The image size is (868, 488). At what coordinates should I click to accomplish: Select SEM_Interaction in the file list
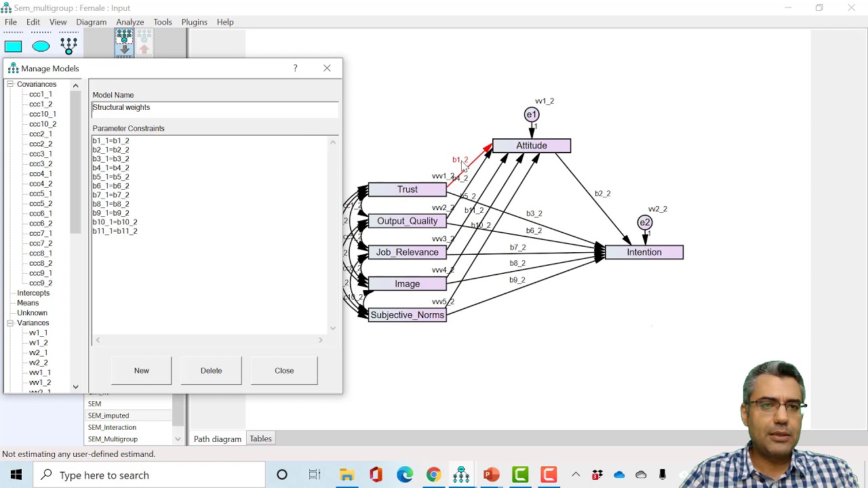pos(112,427)
